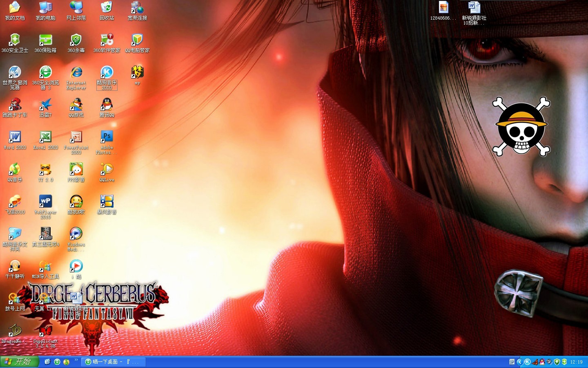The image size is (588, 368).
Task: Open QQ音乐 shortcut
Action: point(15,172)
